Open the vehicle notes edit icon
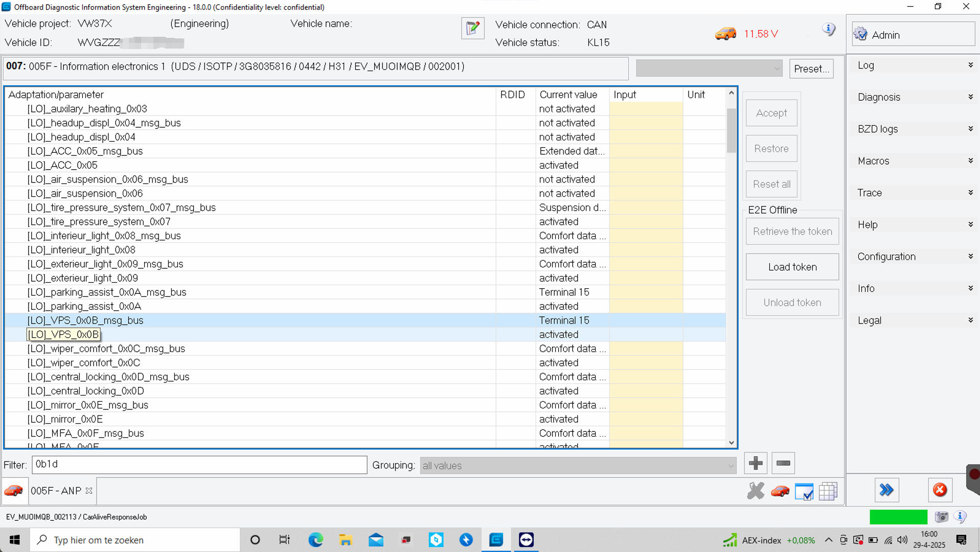This screenshot has width=980, height=552. tap(473, 28)
